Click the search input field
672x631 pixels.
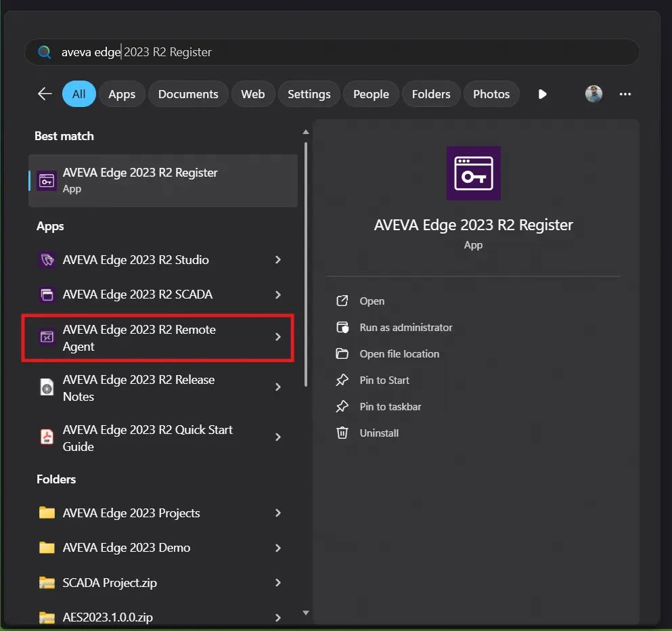(332, 51)
